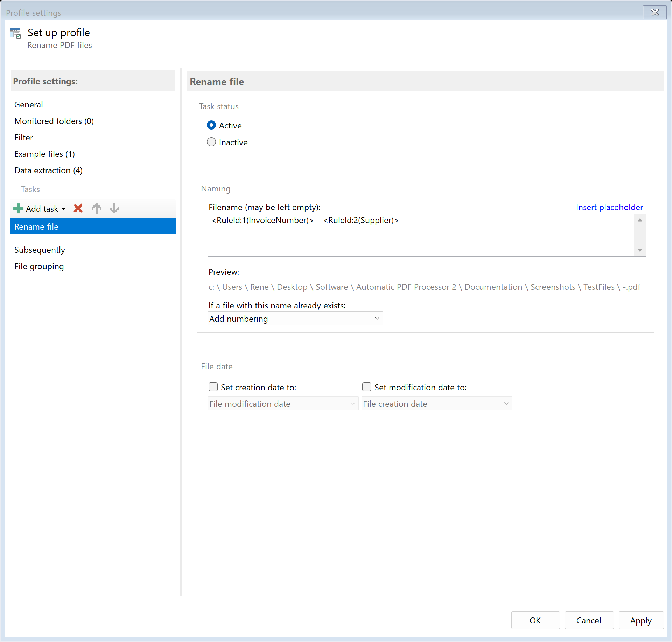This screenshot has height=642, width=672.
Task: Enable 'Set creation date to' option
Action: (213, 387)
